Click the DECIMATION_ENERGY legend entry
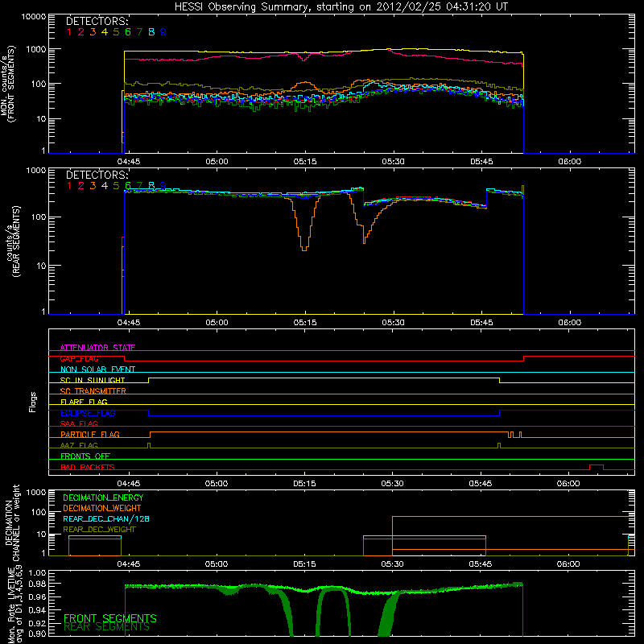 (103, 497)
